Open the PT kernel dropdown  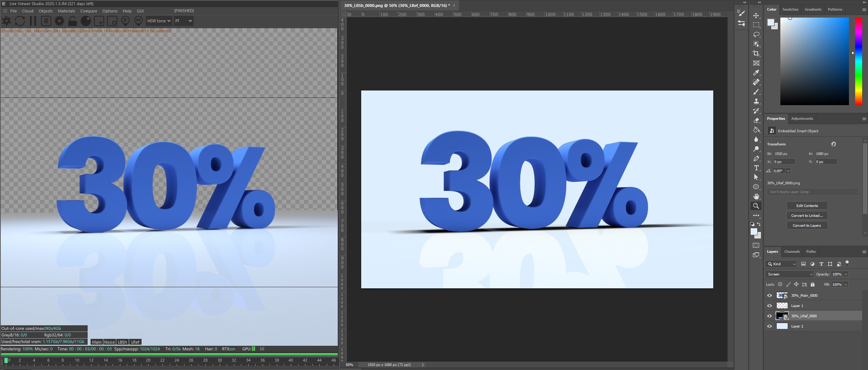(x=183, y=21)
